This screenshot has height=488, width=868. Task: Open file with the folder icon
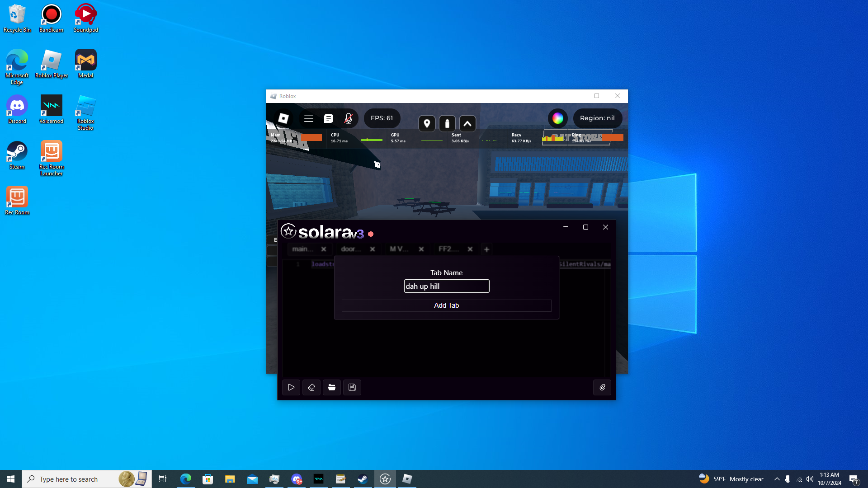click(x=332, y=387)
